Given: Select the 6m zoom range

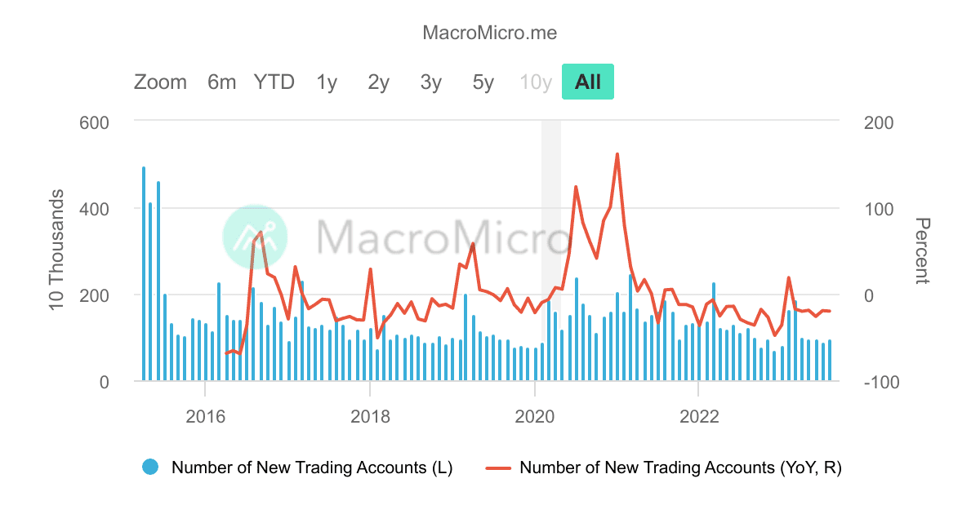Looking at the screenshot, I should (x=220, y=82).
